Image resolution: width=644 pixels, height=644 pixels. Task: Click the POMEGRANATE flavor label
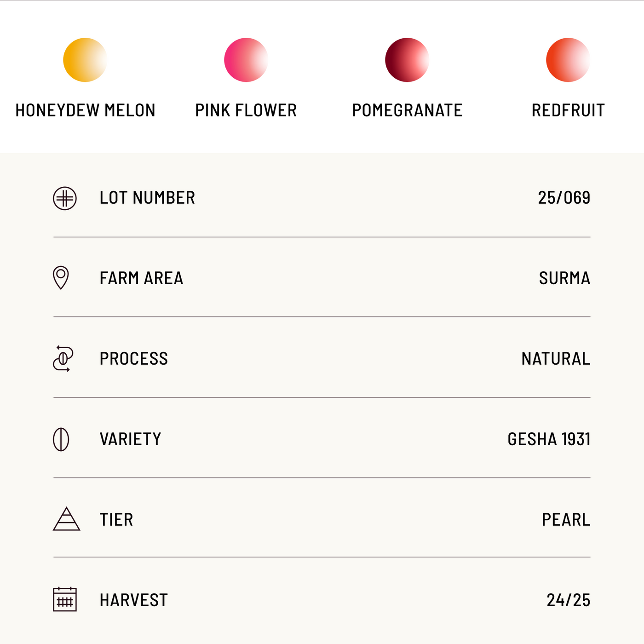pos(407,110)
